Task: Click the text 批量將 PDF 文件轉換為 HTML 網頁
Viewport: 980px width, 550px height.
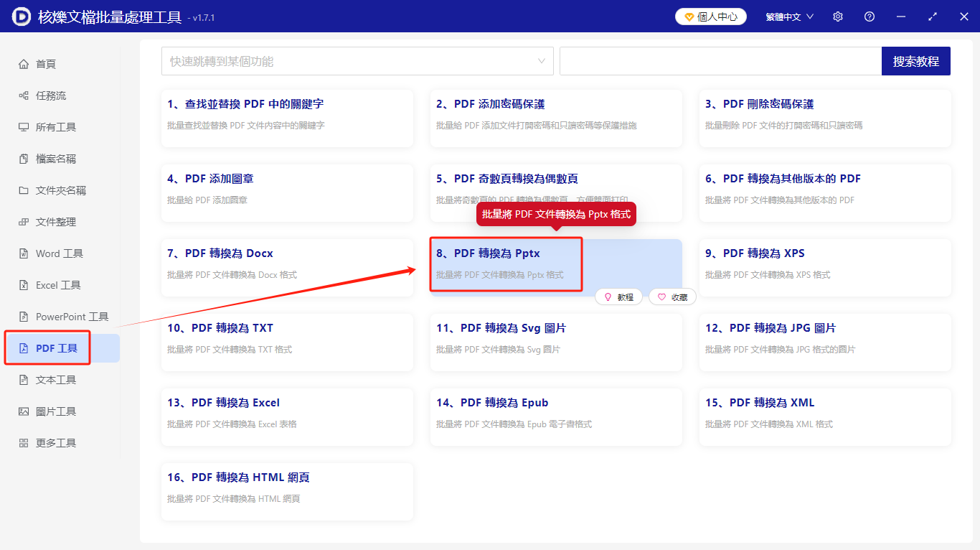Action: click(x=234, y=499)
